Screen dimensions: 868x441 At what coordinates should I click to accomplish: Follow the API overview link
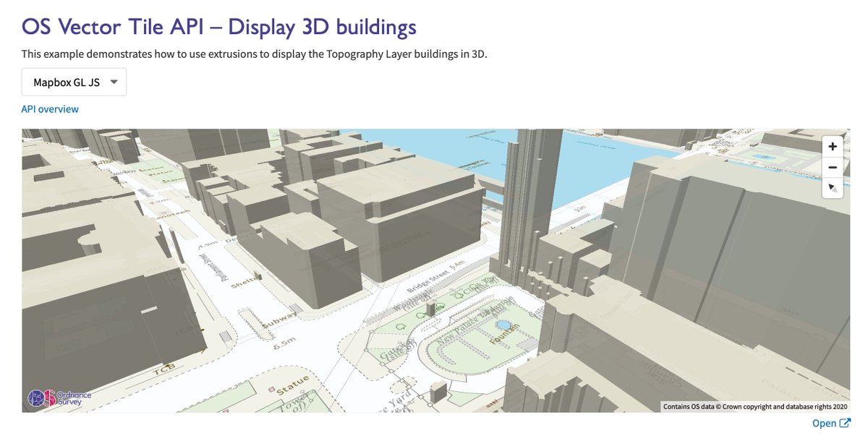coord(50,109)
